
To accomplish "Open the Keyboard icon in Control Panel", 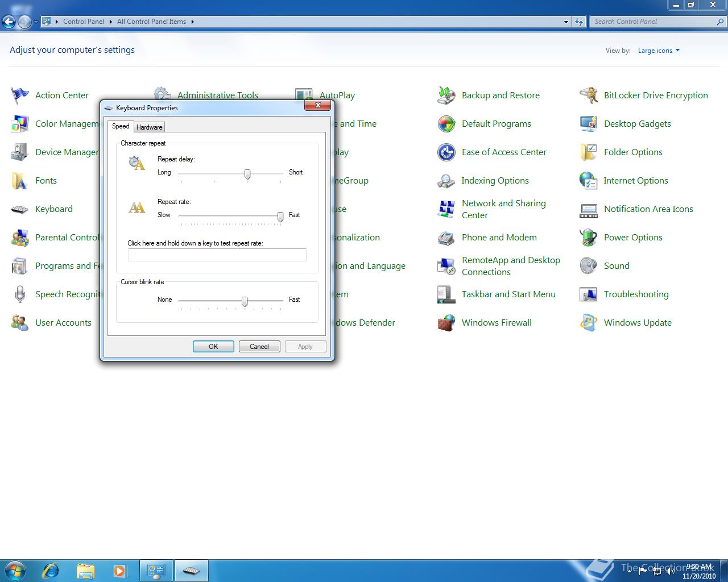I will click(20, 209).
